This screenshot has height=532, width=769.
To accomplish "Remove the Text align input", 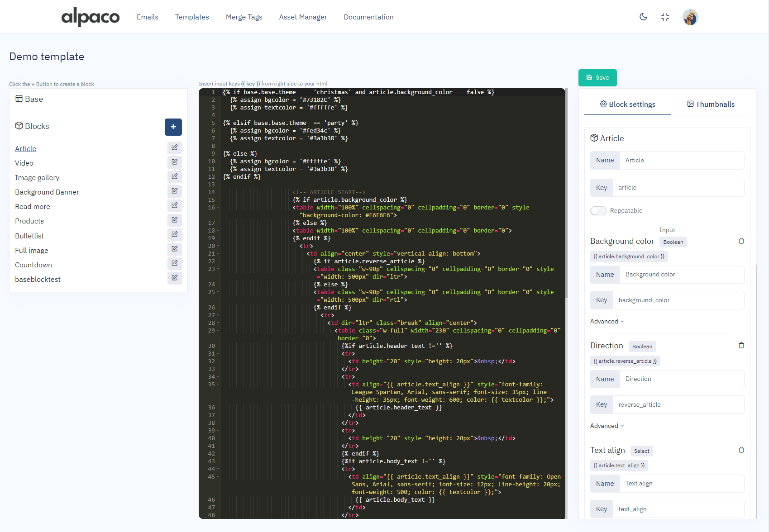I will pyautogui.click(x=741, y=450).
